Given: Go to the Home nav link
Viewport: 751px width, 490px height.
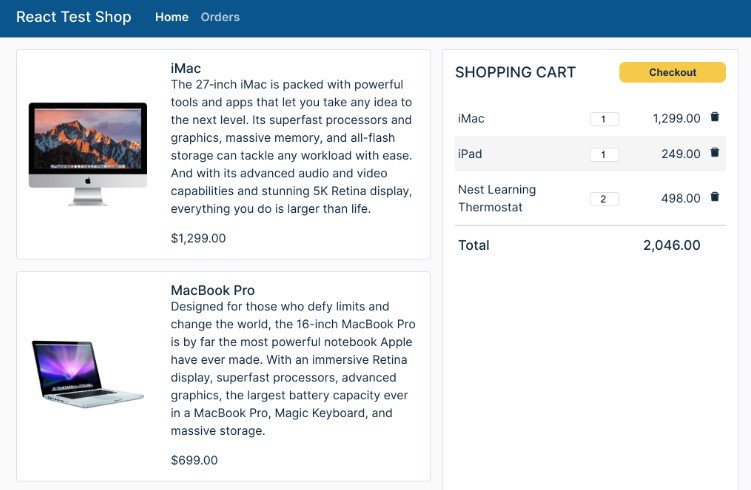Looking at the screenshot, I should click(172, 17).
